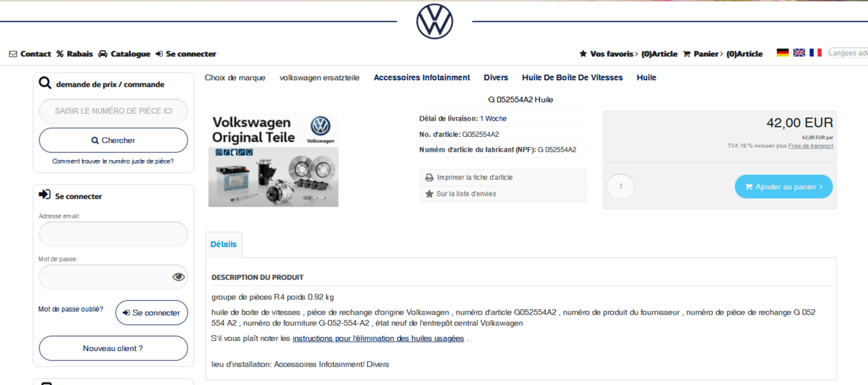
Task: Switch language with the French flag
Action: pyautogui.click(x=815, y=53)
